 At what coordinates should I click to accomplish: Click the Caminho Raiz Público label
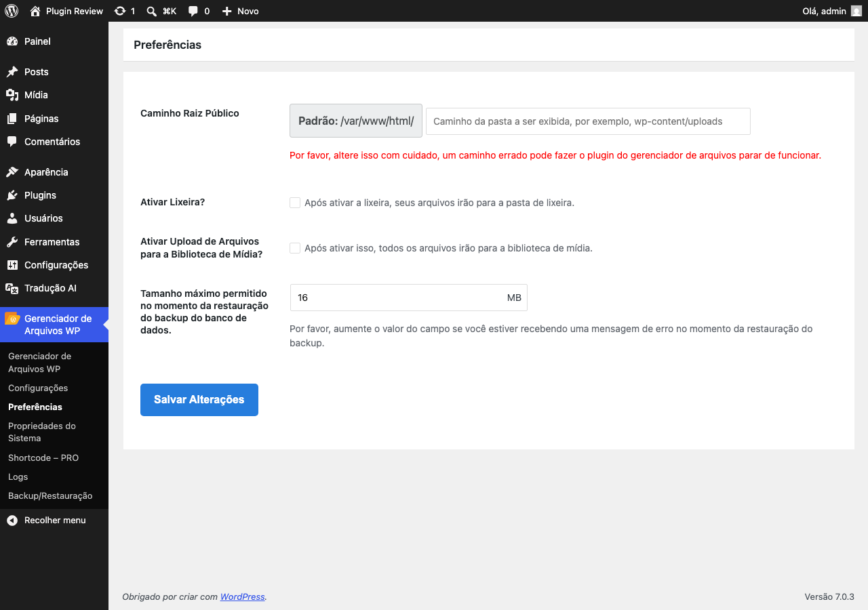click(190, 113)
